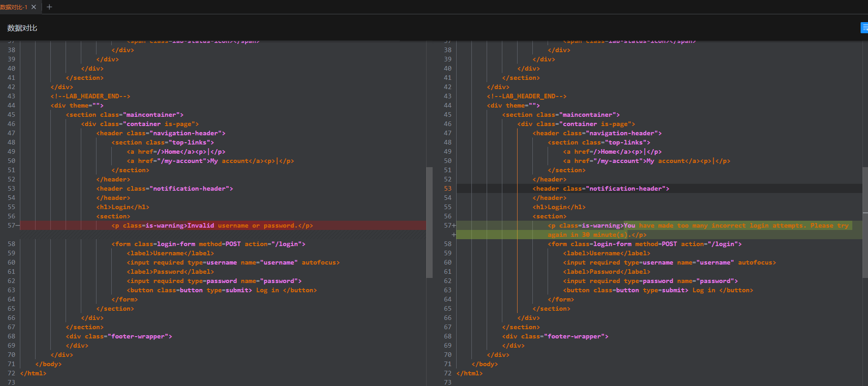Viewport: 868px width, 386px height.
Task: Click the /my-account link line in left pane
Action: [210, 161]
